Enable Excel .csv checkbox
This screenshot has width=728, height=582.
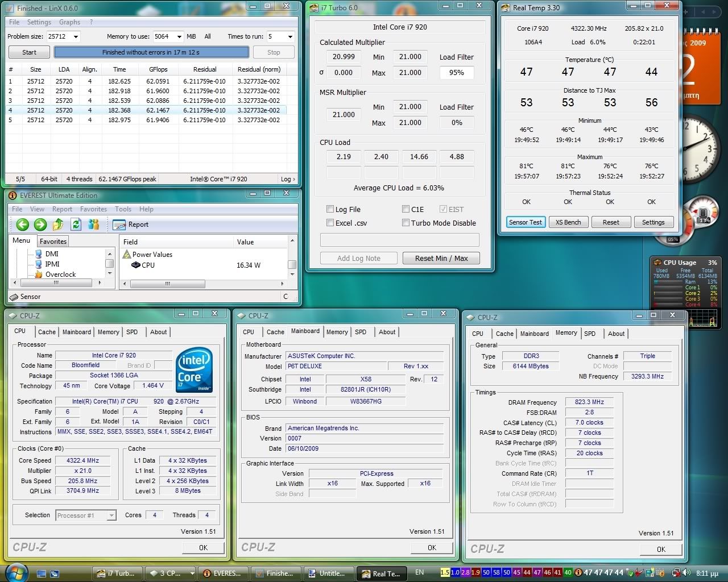tap(330, 223)
